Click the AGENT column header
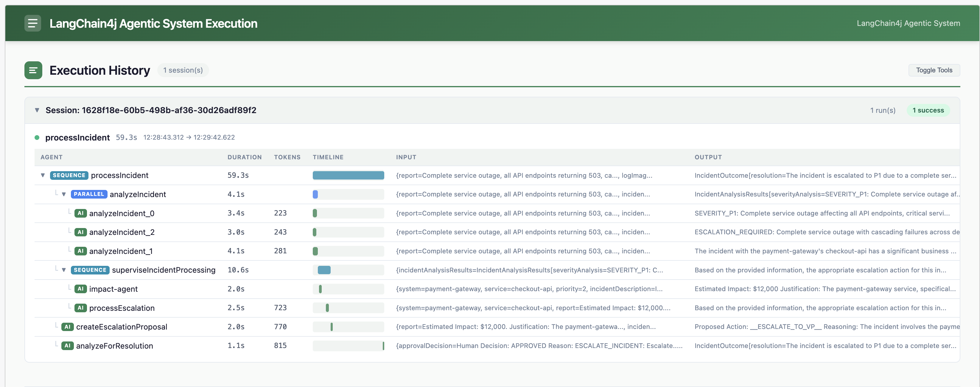 [x=51, y=157]
